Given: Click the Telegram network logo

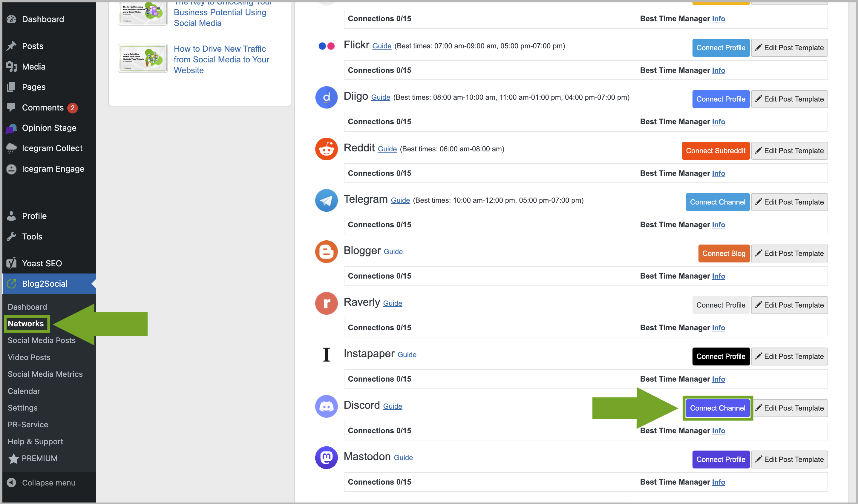Looking at the screenshot, I should pyautogui.click(x=327, y=200).
